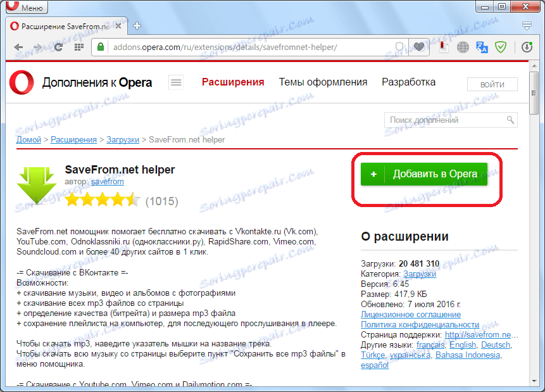
Task: Follow the Загрузки breadcrumb link
Action: [123, 140]
